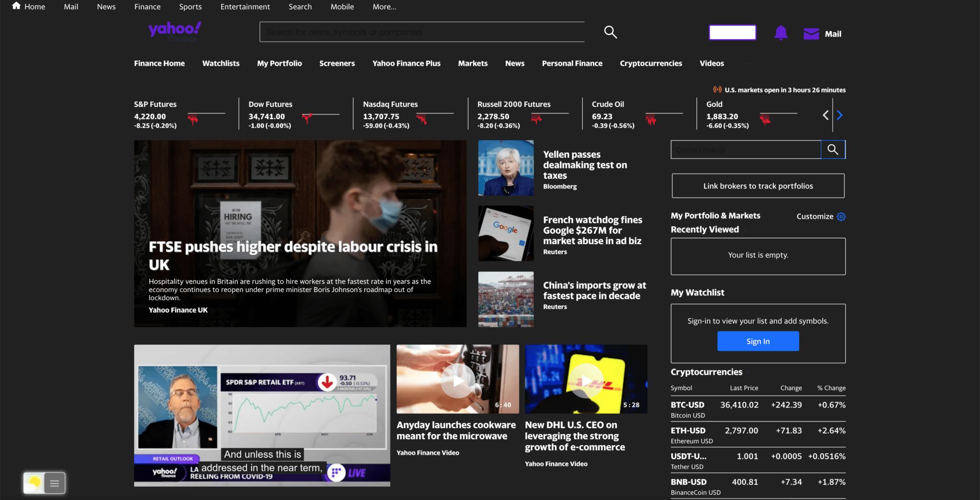Image resolution: width=980 pixels, height=500 pixels.
Task: Click the Yahoo Finance logo
Action: [x=175, y=32]
